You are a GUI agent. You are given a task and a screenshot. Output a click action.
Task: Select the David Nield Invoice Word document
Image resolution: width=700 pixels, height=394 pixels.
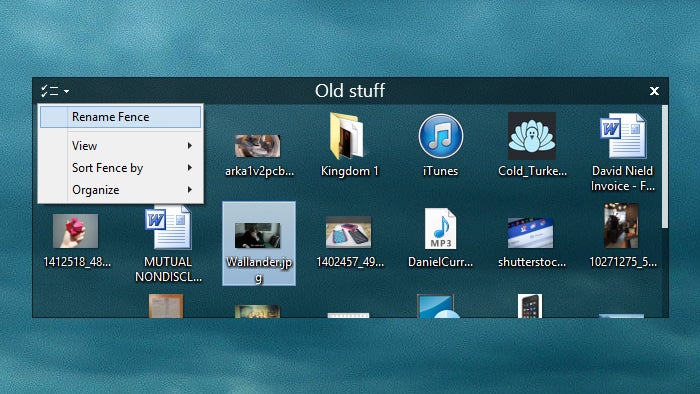pyautogui.click(x=623, y=136)
